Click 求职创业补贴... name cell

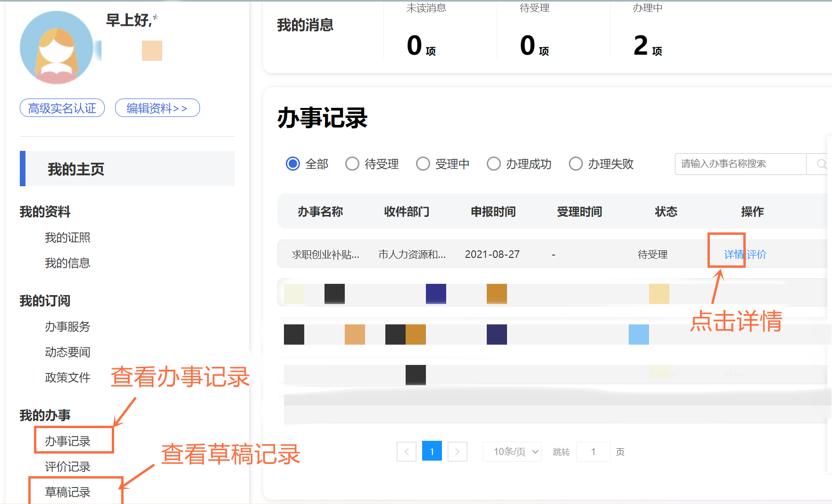[325, 255]
